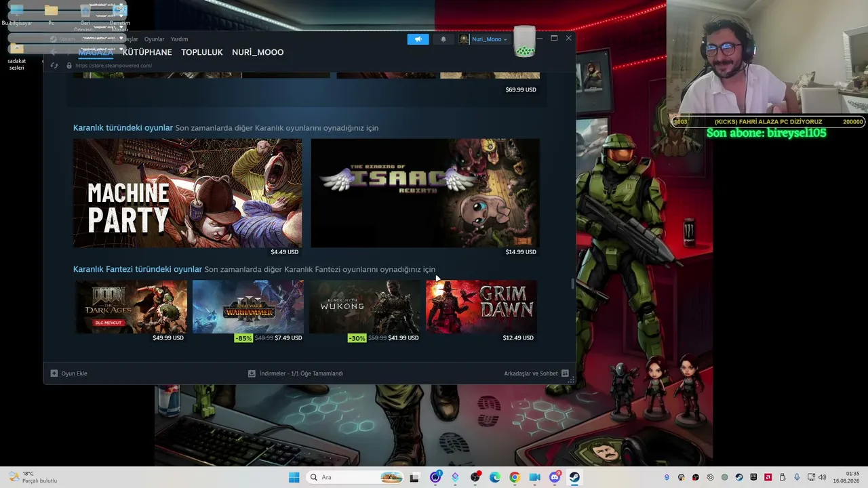The width and height of the screenshot is (868, 488).
Task: Open the video camera app on taskbar
Action: pyautogui.click(x=534, y=477)
